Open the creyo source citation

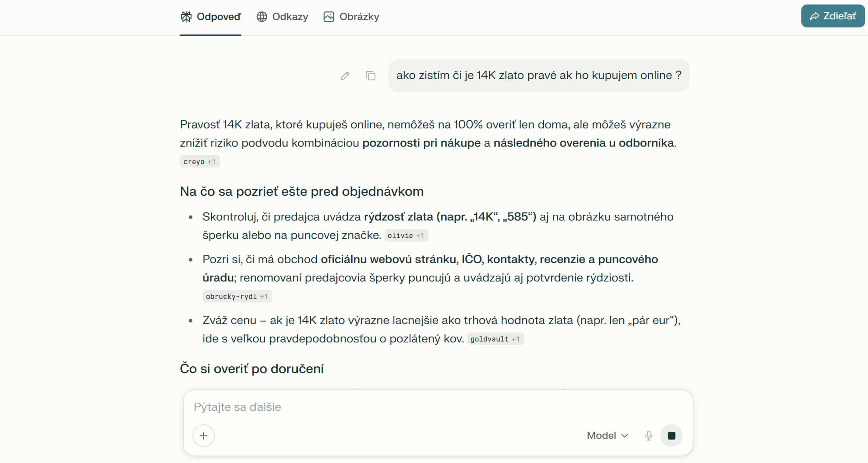point(199,162)
